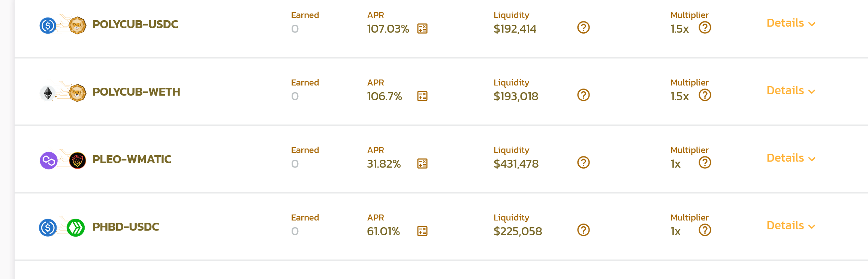This screenshot has width=868, height=279.
Task: Show liquidity help for PHBD-USDC
Action: pyautogui.click(x=584, y=230)
